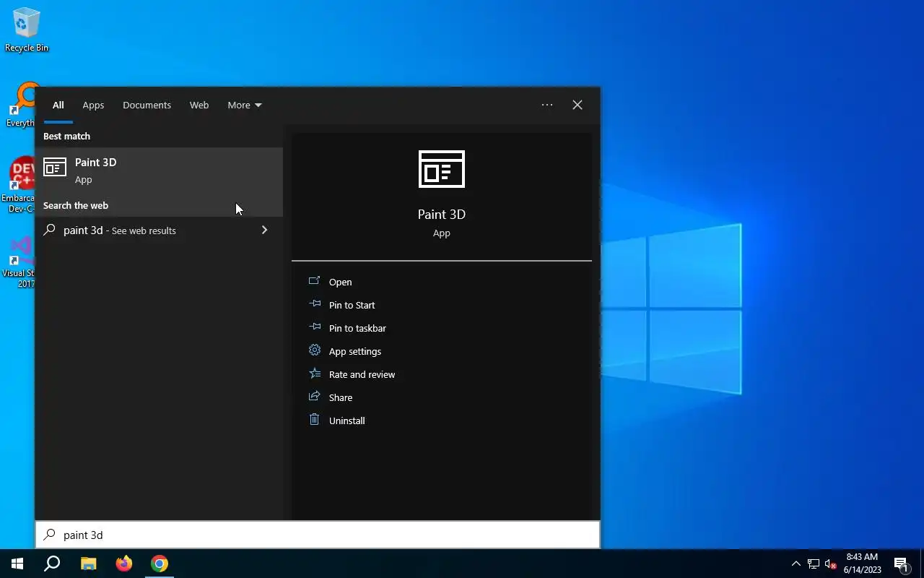Choose Pin to taskbar
This screenshot has height=578, width=924.
tap(357, 328)
